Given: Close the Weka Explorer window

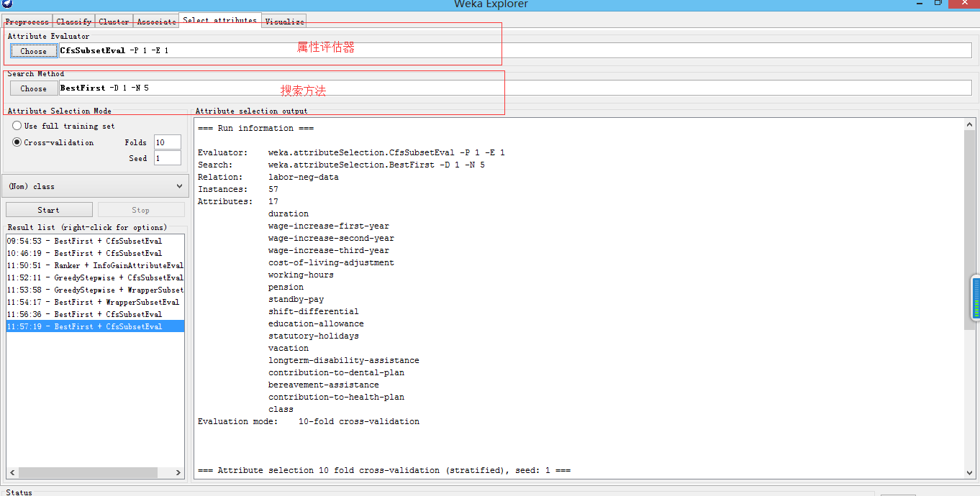Looking at the screenshot, I should [963, 3].
